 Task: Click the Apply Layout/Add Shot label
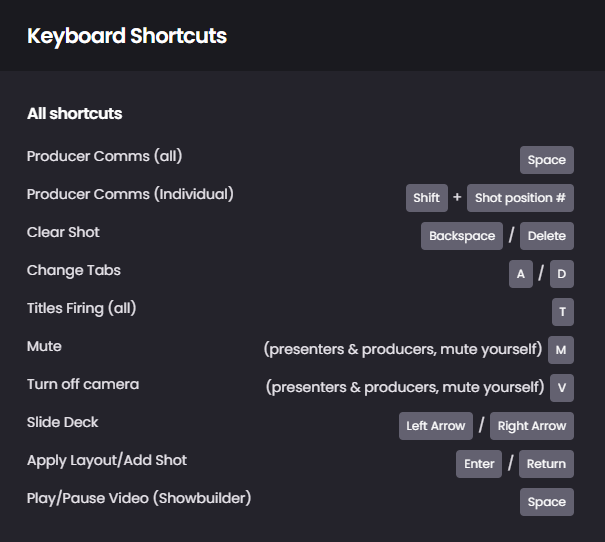(107, 460)
